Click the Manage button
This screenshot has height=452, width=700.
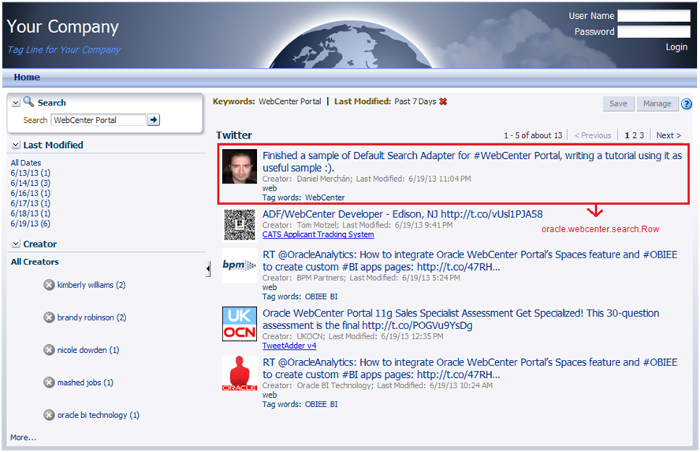pos(657,104)
